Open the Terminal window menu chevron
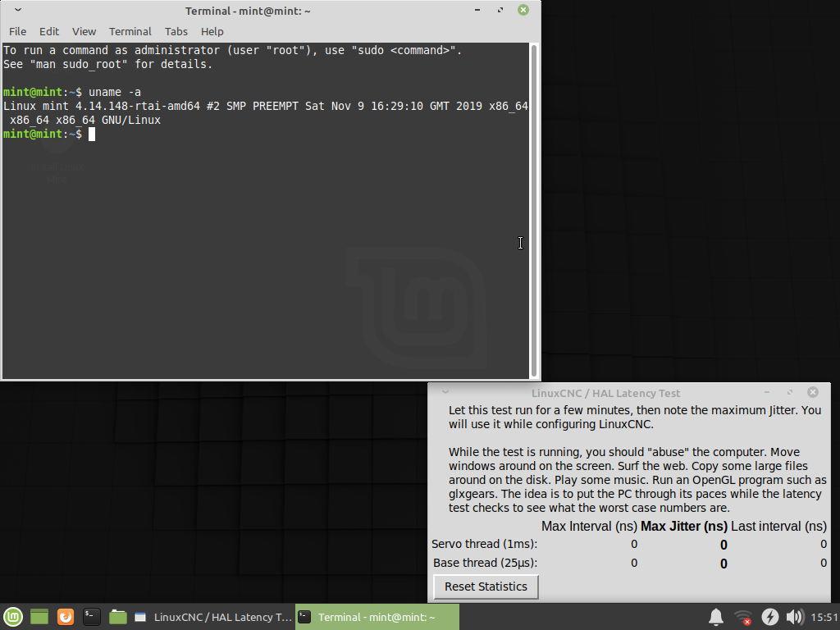Viewport: 840px width, 630px height. click(18, 10)
